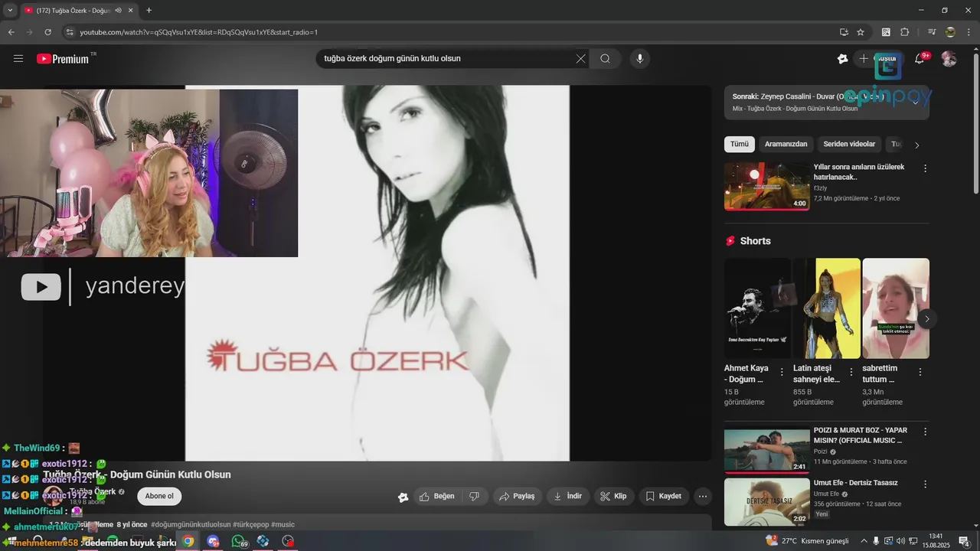The image size is (980, 551).
Task: Click the address bar URL
Action: 199,32
